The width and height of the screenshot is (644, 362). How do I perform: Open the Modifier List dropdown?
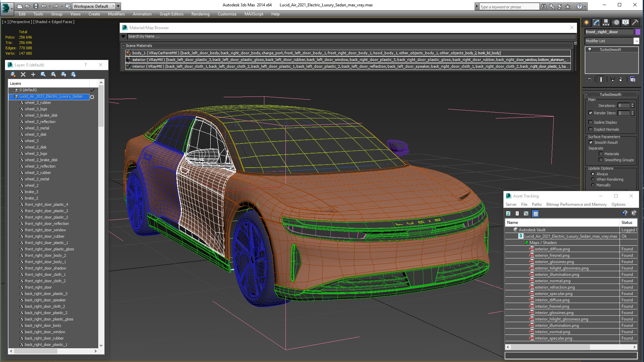pos(612,41)
